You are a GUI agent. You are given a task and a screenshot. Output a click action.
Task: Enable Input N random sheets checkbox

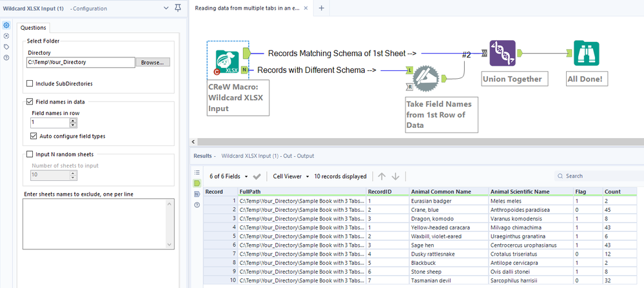click(x=30, y=154)
